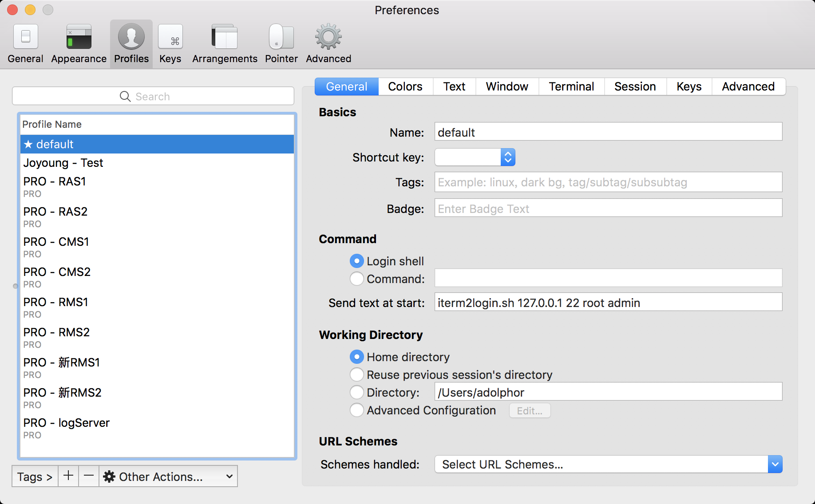Select the PRO - logServer profile
Image resolution: width=815 pixels, height=504 pixels.
(x=157, y=429)
